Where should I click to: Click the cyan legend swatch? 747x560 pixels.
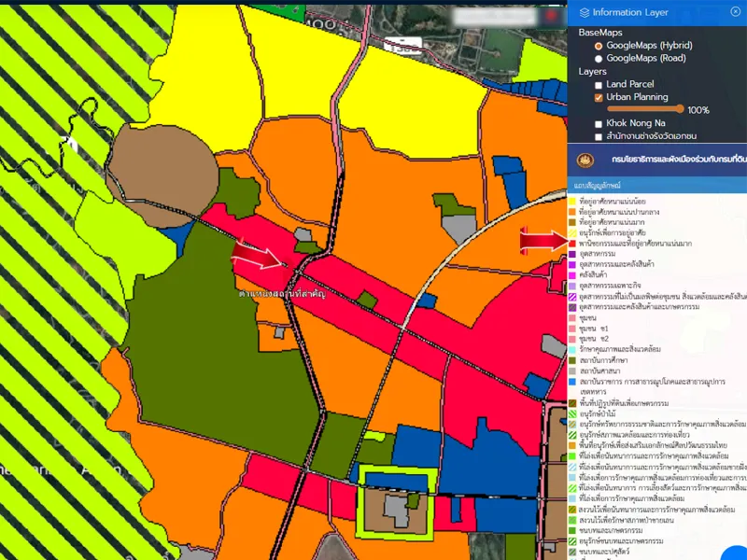[x=572, y=348]
